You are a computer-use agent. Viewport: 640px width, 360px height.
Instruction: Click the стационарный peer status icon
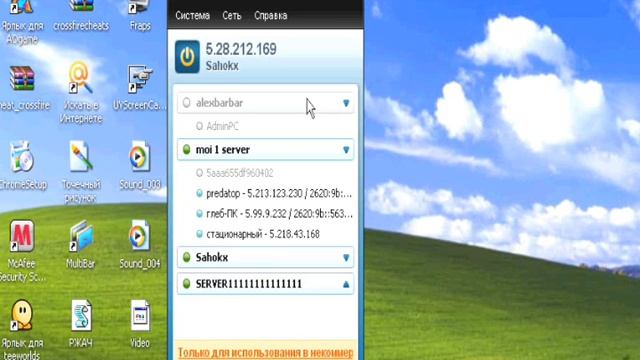tap(199, 234)
